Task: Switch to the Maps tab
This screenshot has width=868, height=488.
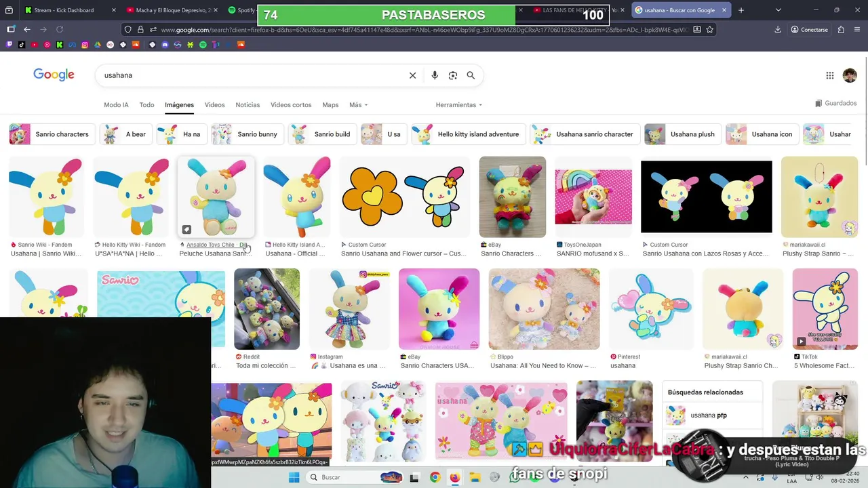Action: pyautogui.click(x=330, y=105)
